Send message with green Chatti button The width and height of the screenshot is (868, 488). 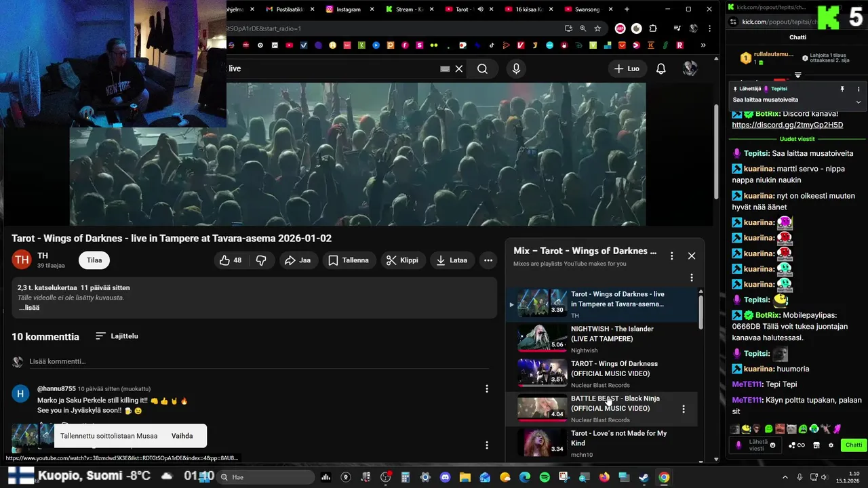pyautogui.click(x=853, y=445)
